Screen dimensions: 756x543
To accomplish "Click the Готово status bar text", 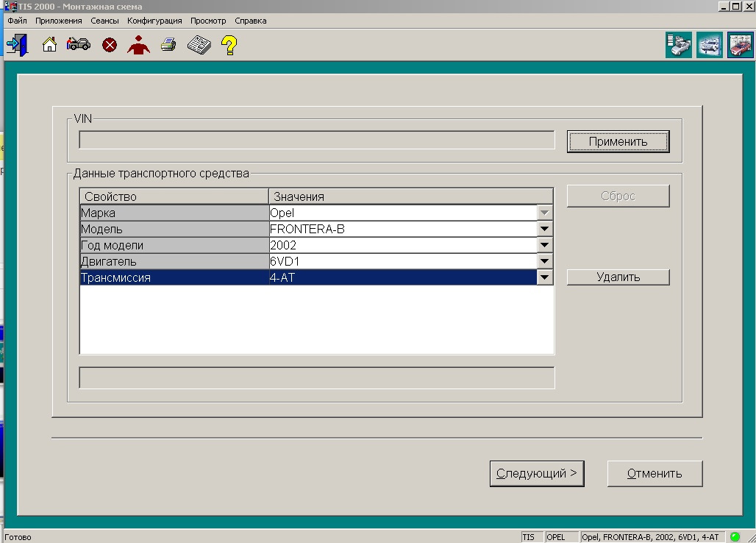I will click(x=18, y=537).
